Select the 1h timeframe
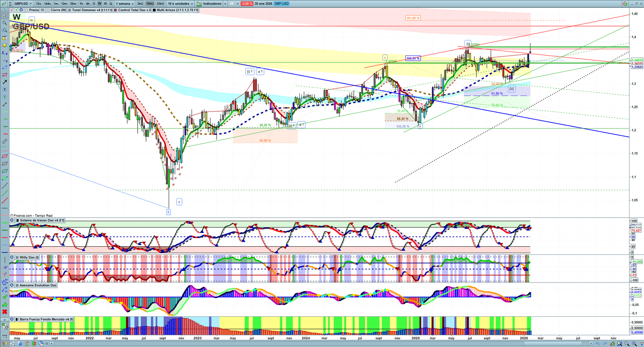 click(x=81, y=4)
